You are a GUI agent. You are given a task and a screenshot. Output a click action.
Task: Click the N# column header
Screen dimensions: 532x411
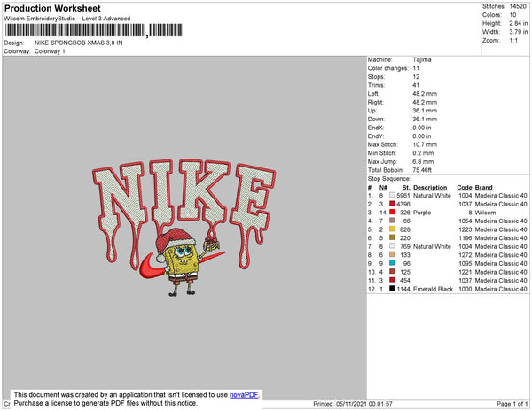383,188
